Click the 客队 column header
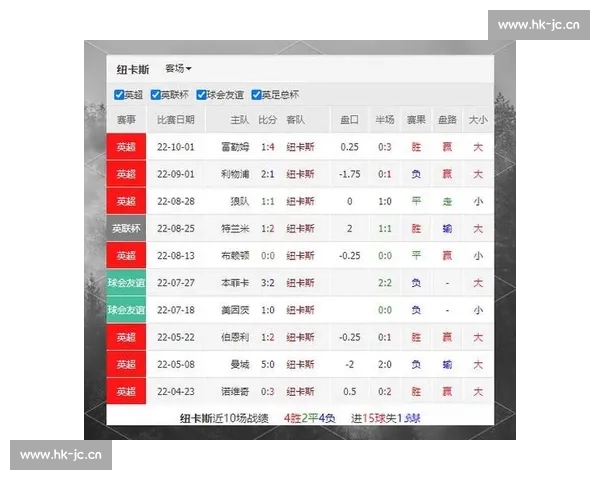This screenshot has width=600, height=480. (295, 120)
